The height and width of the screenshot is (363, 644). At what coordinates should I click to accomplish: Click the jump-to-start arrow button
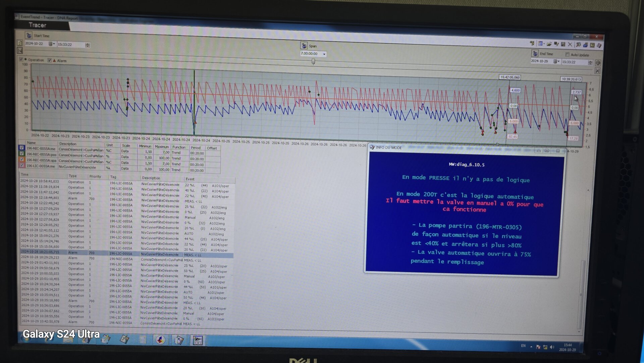[x=20, y=51]
